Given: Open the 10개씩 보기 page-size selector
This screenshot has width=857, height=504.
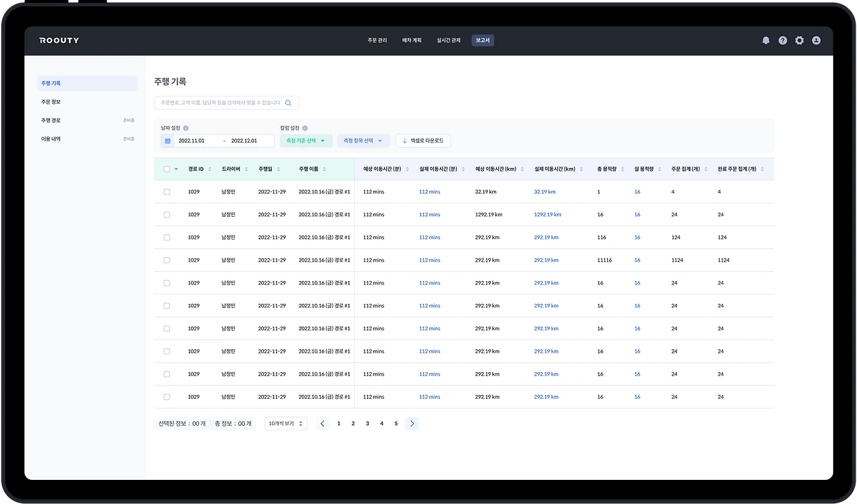Looking at the screenshot, I should 286,424.
